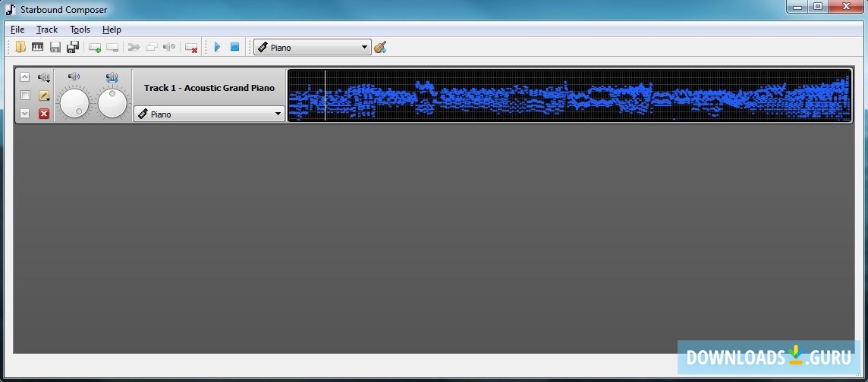Open the toolbar Piano instrument dropdown
This screenshot has width=868, height=382.
tap(312, 48)
